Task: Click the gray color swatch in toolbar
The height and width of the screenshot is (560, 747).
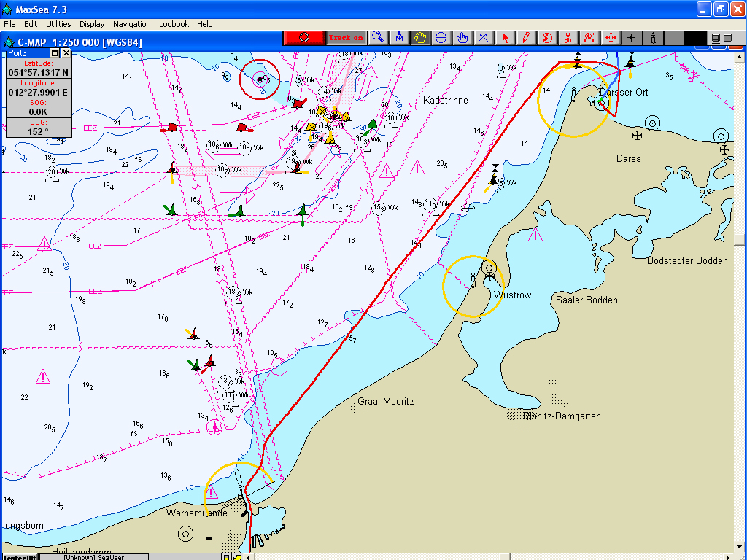Action: [x=673, y=38]
